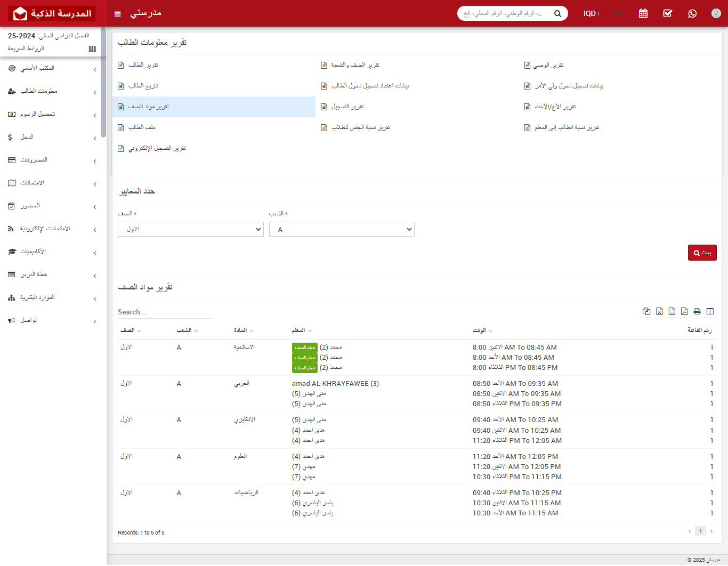Open the الشعبة section dropdown
The height and width of the screenshot is (566, 728).
pos(342,229)
